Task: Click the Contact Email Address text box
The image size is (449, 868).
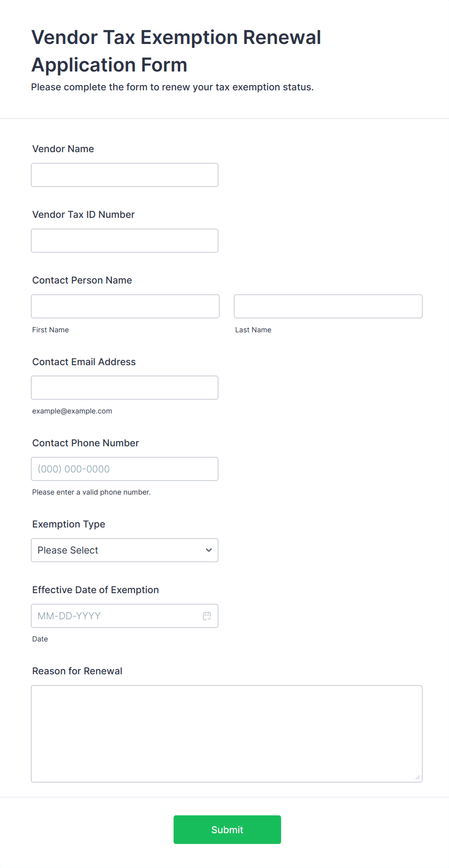Action: (125, 387)
